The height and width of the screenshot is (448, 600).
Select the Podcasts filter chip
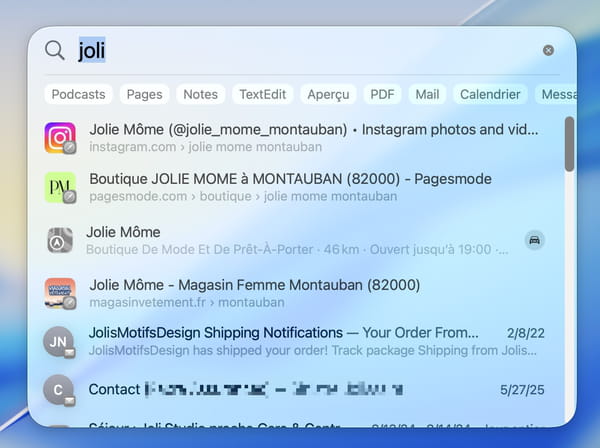78,94
